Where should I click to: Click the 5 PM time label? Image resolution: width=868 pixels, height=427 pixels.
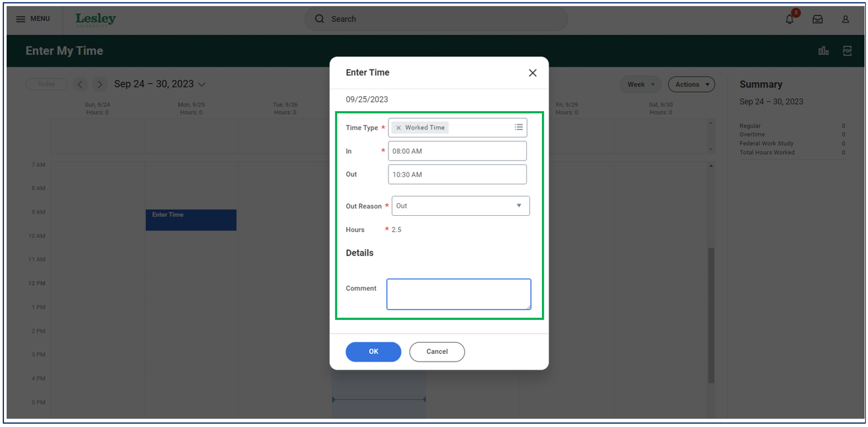38,402
